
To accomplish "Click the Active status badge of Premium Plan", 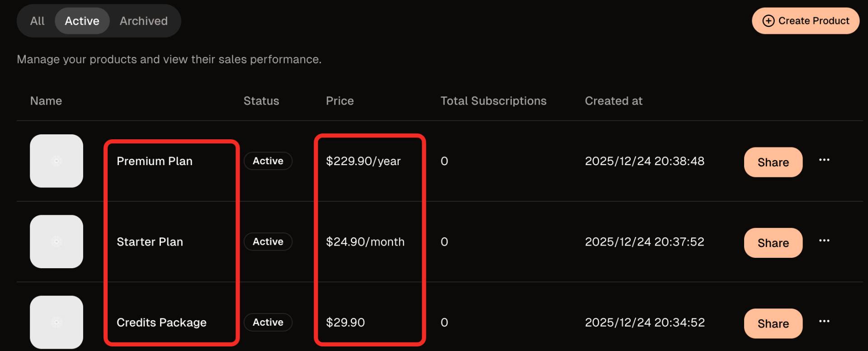I will point(268,161).
